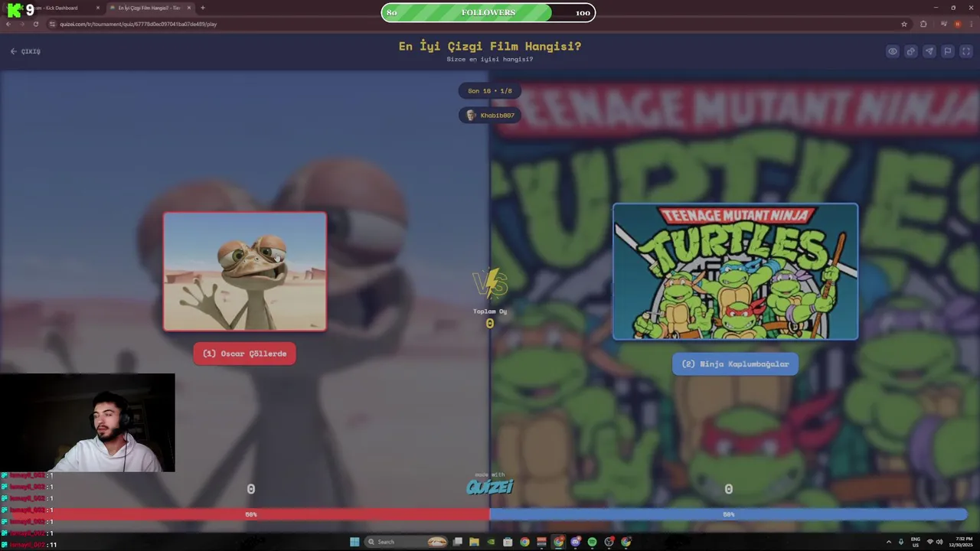Viewport: 980px width, 551px height.
Task: Open the clock showing 7:32 PM
Action: point(961,542)
